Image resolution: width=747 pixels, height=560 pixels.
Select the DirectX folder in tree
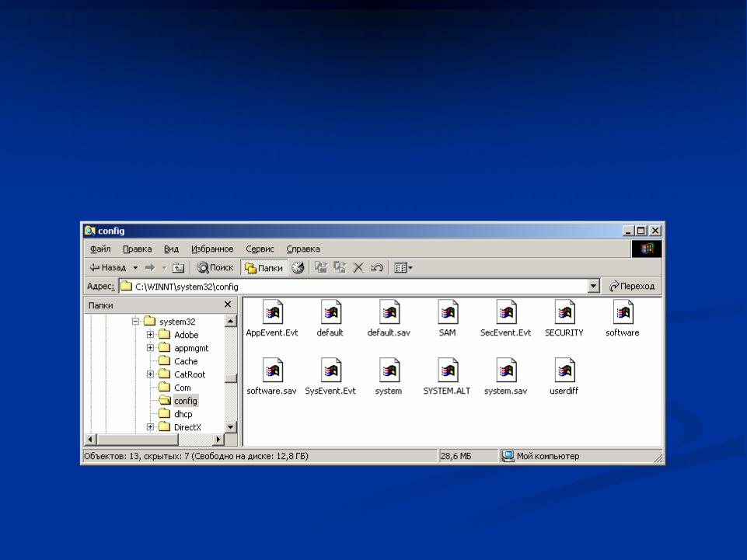point(187,427)
